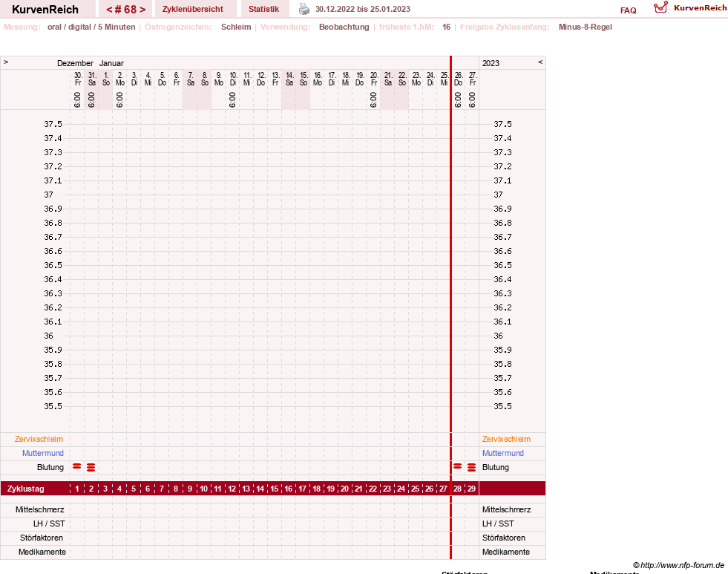Click the left Mittelschmerz row label
Screen dimensions: 728x574
tap(40, 509)
